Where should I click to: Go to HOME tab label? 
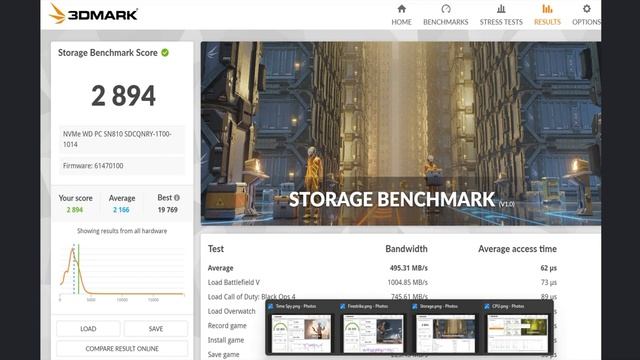[x=402, y=22]
